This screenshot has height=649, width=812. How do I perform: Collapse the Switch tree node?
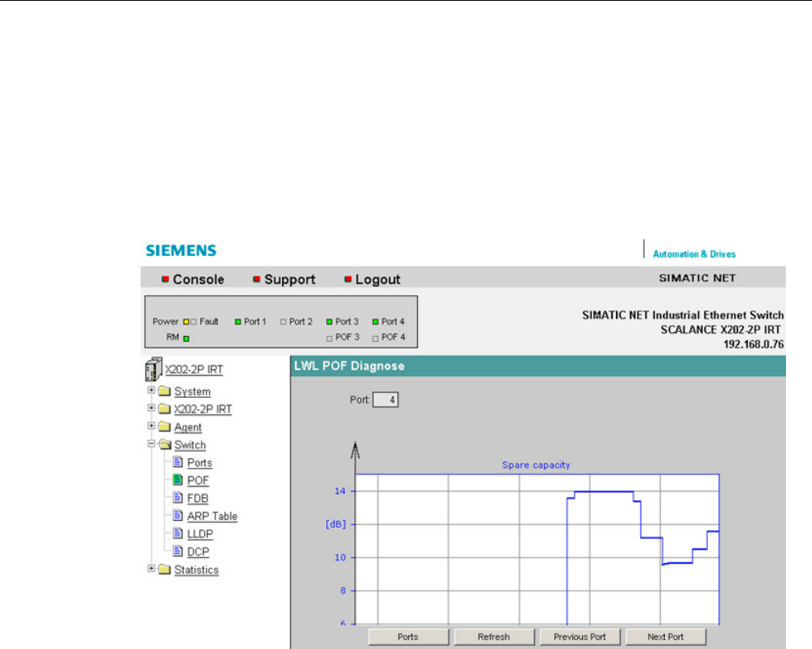point(151,444)
